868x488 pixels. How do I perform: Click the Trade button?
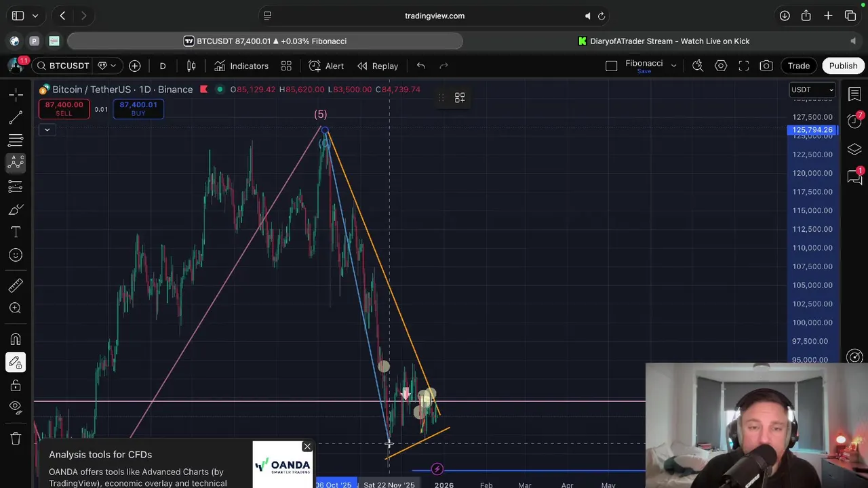(799, 66)
